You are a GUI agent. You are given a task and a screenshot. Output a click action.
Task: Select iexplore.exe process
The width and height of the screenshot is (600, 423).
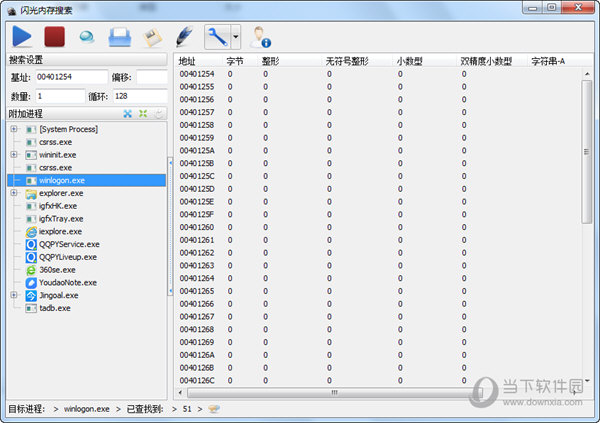(60, 232)
